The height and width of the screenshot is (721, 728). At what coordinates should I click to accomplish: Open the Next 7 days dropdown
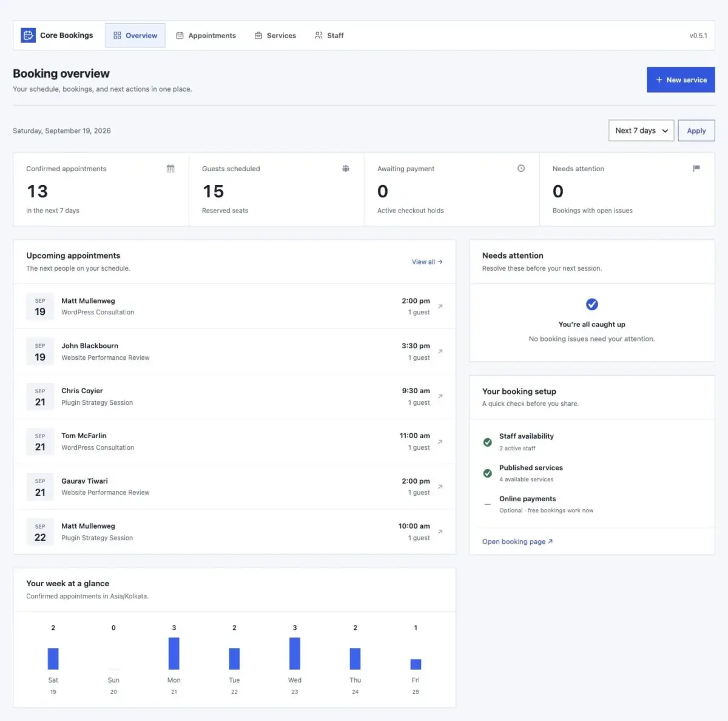(641, 130)
